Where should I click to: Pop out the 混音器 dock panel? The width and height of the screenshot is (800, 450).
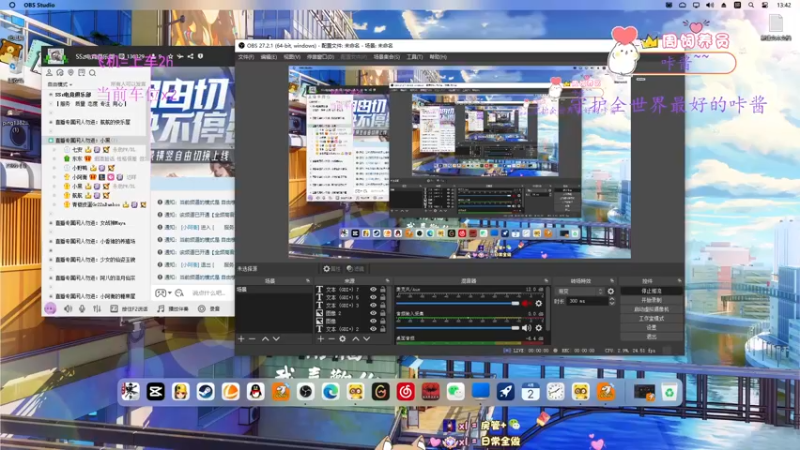546,281
